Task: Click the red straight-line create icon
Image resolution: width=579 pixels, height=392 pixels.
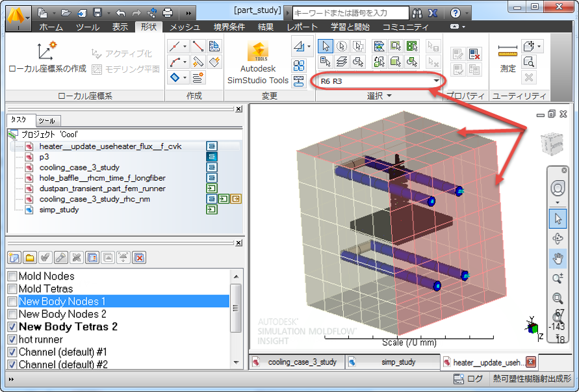Action: (x=198, y=46)
